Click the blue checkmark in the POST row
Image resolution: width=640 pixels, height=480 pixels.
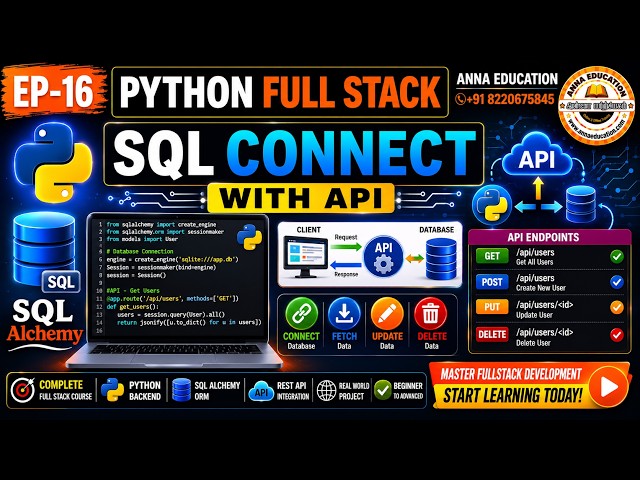click(x=617, y=282)
